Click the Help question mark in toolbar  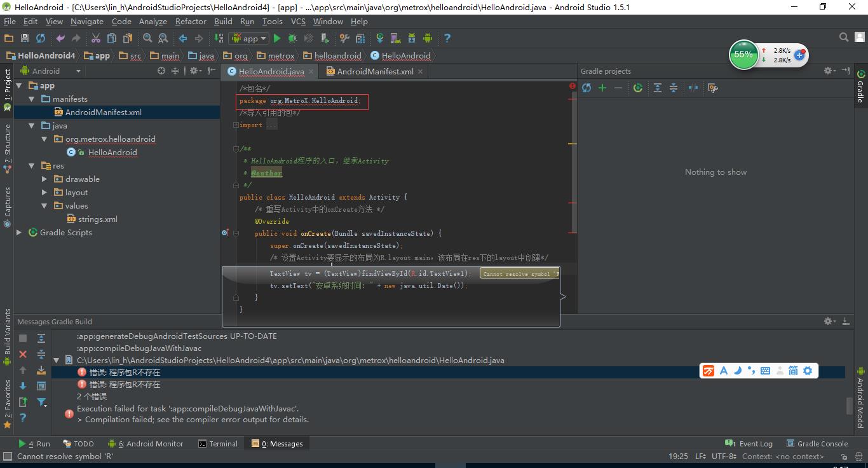[447, 38]
